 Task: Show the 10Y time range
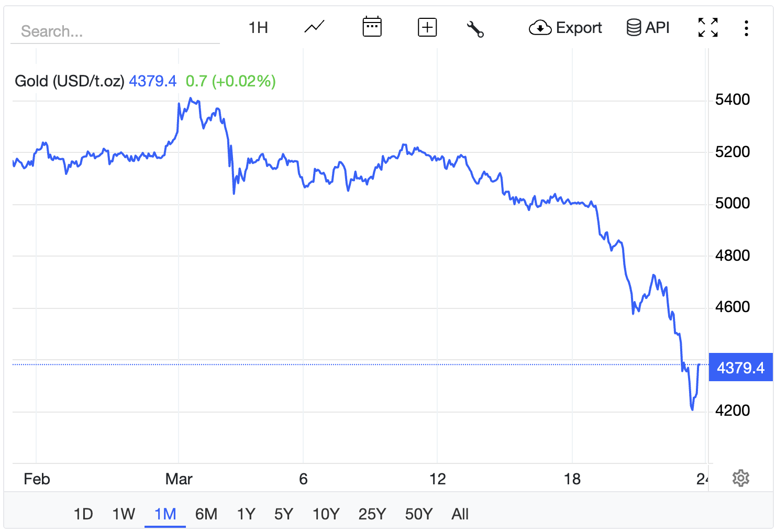click(326, 514)
